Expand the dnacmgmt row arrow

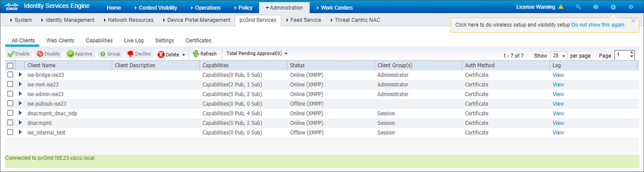click(x=20, y=123)
